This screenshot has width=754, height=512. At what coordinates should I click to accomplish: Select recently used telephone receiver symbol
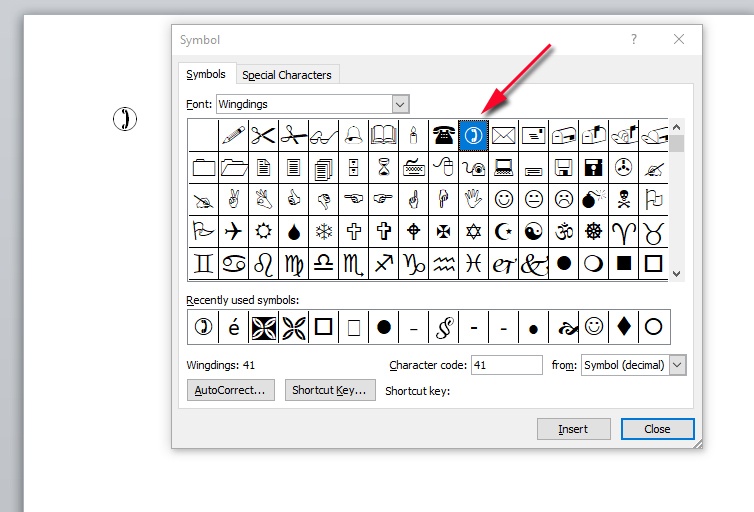click(203, 327)
